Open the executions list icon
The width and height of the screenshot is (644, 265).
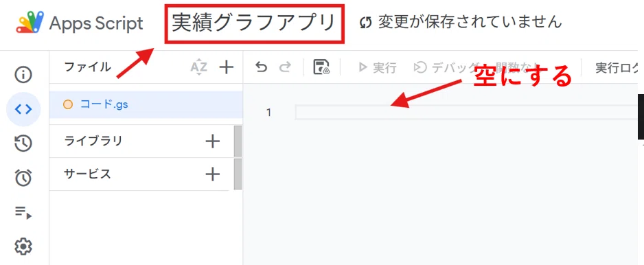point(23,212)
